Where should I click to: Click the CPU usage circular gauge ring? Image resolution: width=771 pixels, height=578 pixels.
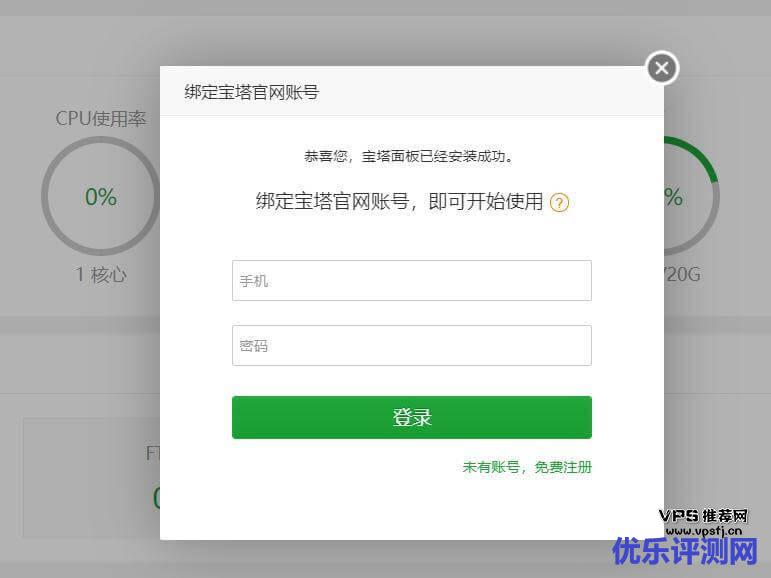click(x=100, y=196)
